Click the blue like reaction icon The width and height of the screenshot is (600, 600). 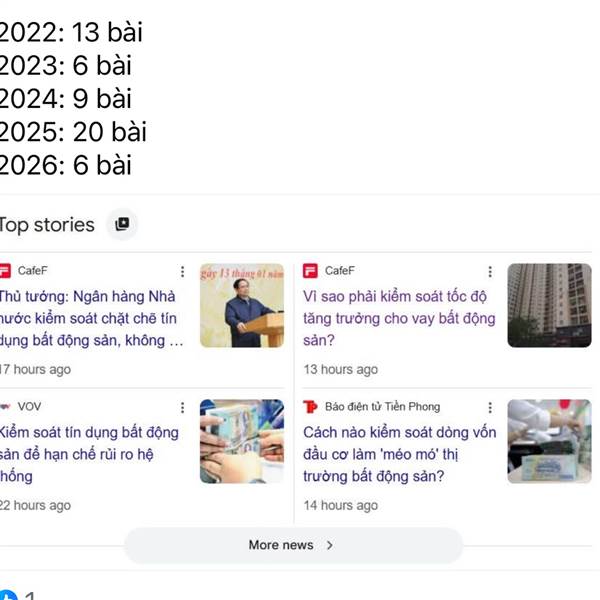pos(8,595)
